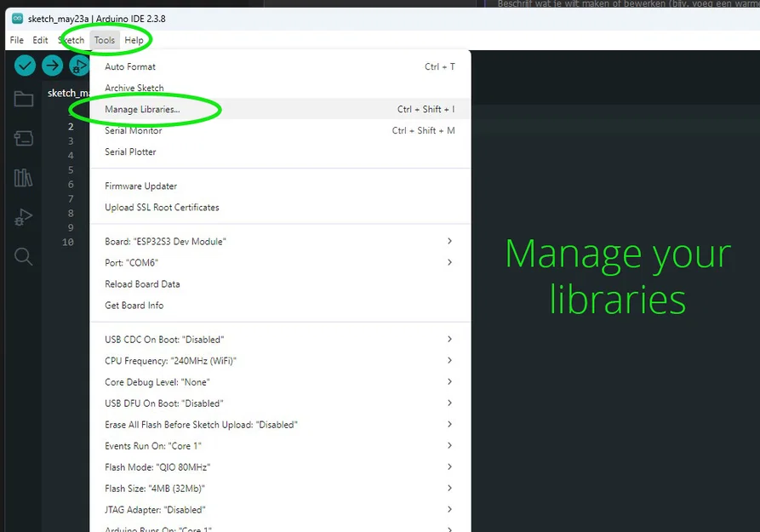760x532 pixels.
Task: Open the File menu
Action: click(16, 40)
